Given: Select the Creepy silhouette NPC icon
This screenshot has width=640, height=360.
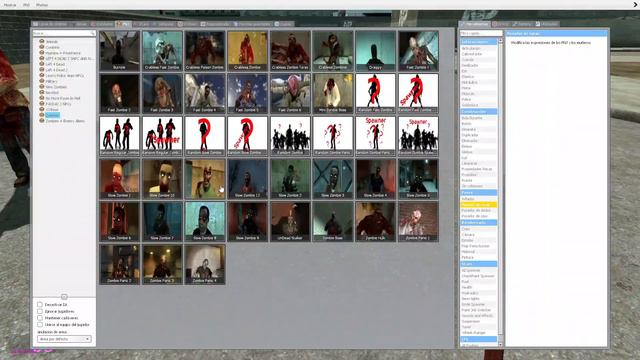Looking at the screenshot, I should [376, 51].
